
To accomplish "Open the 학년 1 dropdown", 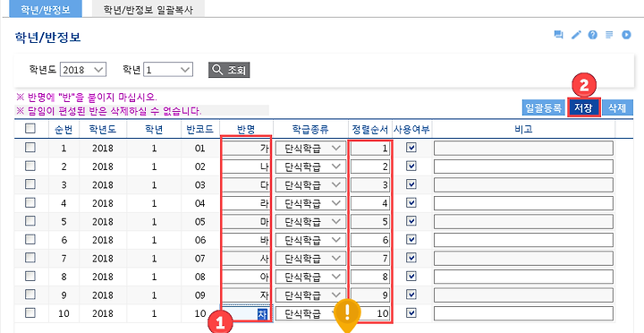I will (168, 70).
